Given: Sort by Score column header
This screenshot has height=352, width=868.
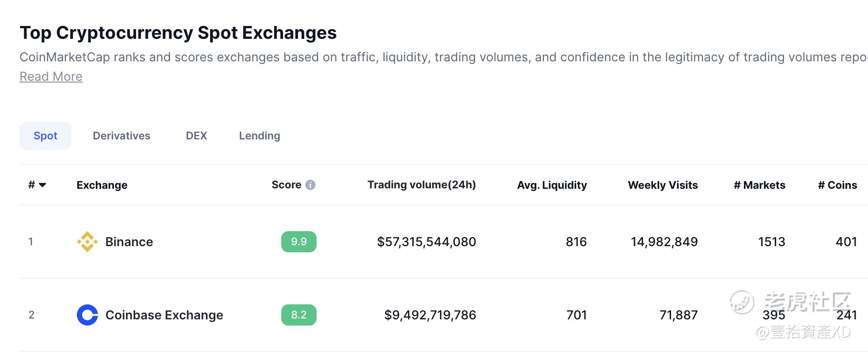Looking at the screenshot, I should click(286, 185).
